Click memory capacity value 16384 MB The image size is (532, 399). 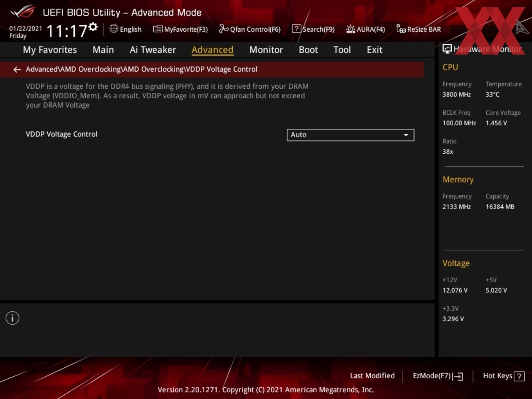click(x=500, y=207)
